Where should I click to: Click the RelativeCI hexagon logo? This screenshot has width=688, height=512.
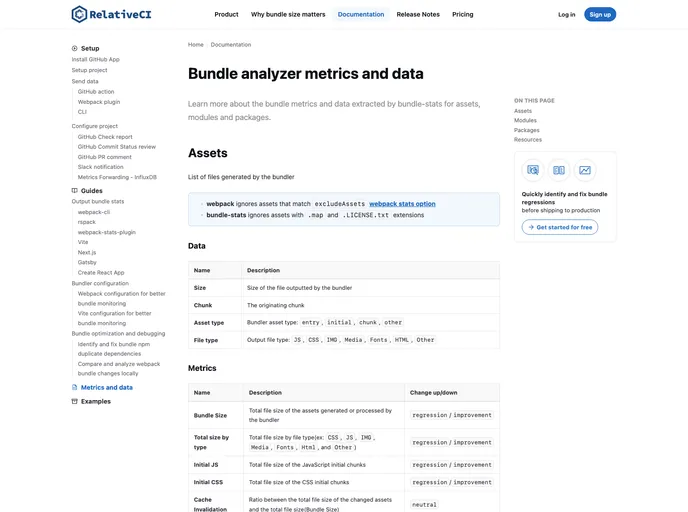click(x=79, y=14)
